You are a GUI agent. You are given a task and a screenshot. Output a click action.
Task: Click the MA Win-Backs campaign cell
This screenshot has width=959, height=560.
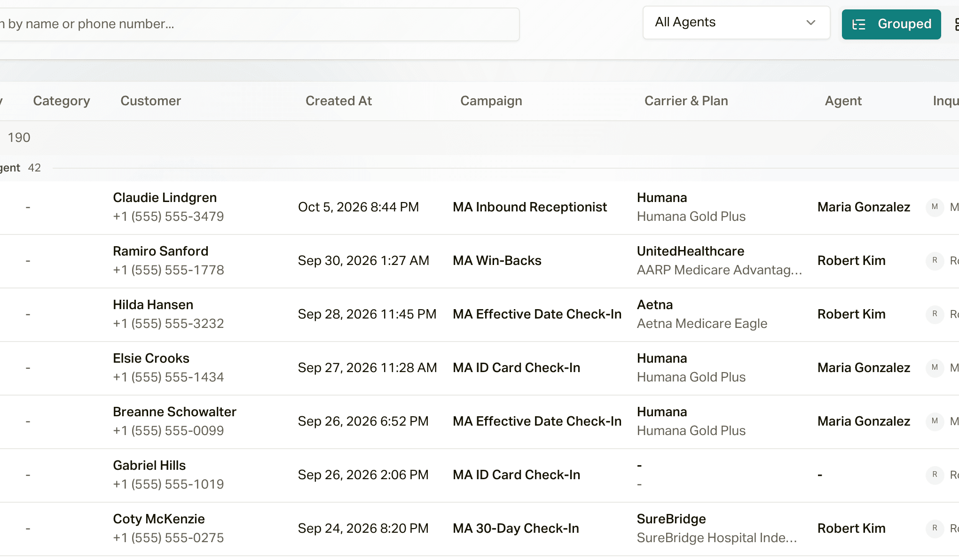[x=497, y=261]
